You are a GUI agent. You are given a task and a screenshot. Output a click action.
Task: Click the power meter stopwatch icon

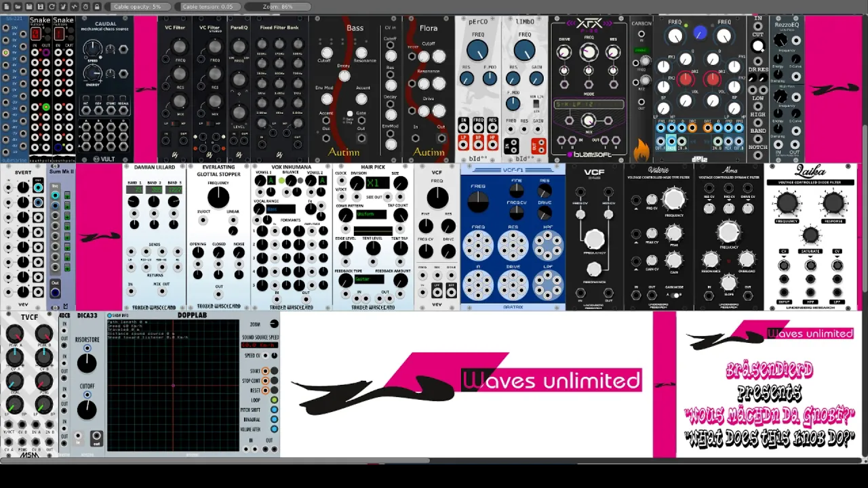85,6
